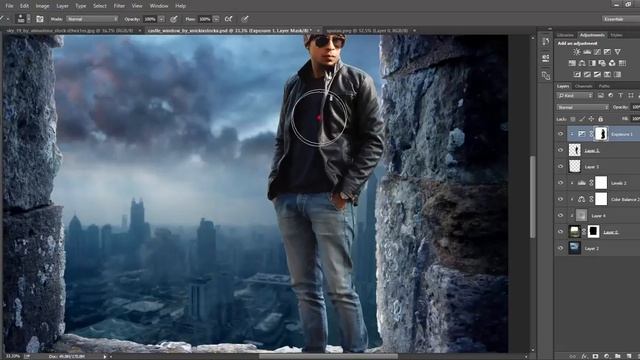This screenshot has height=360, width=640.
Task: Hide the Exposure 1 layer
Action: 560,134
